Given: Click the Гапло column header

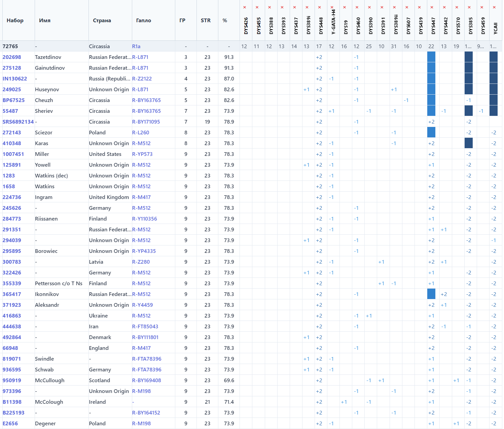Looking at the screenshot, I should pos(144,21).
